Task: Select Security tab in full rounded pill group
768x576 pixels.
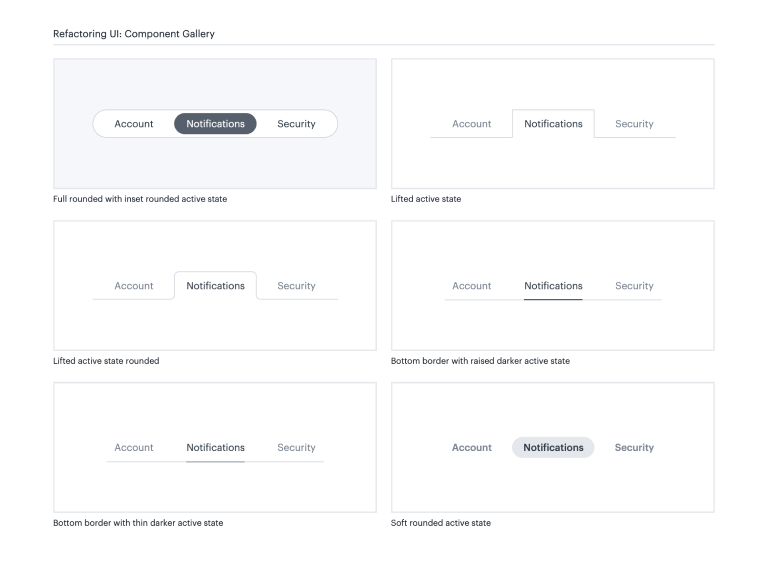Action: [x=296, y=124]
